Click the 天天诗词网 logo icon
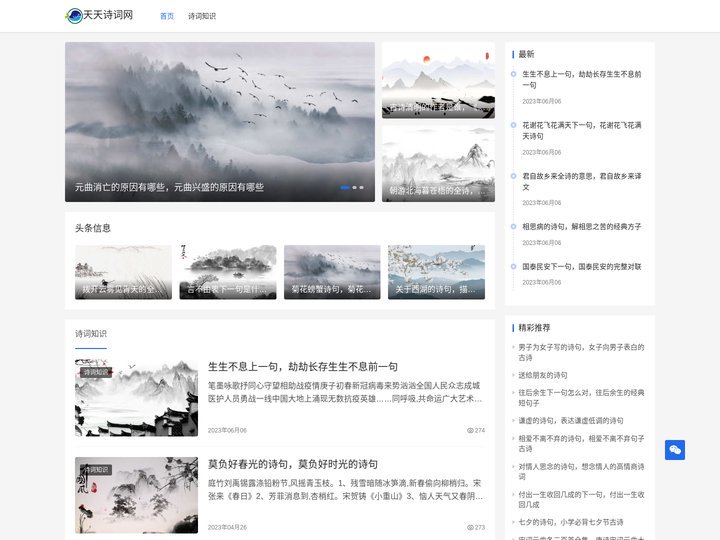The height and width of the screenshot is (540, 720). 73,16
